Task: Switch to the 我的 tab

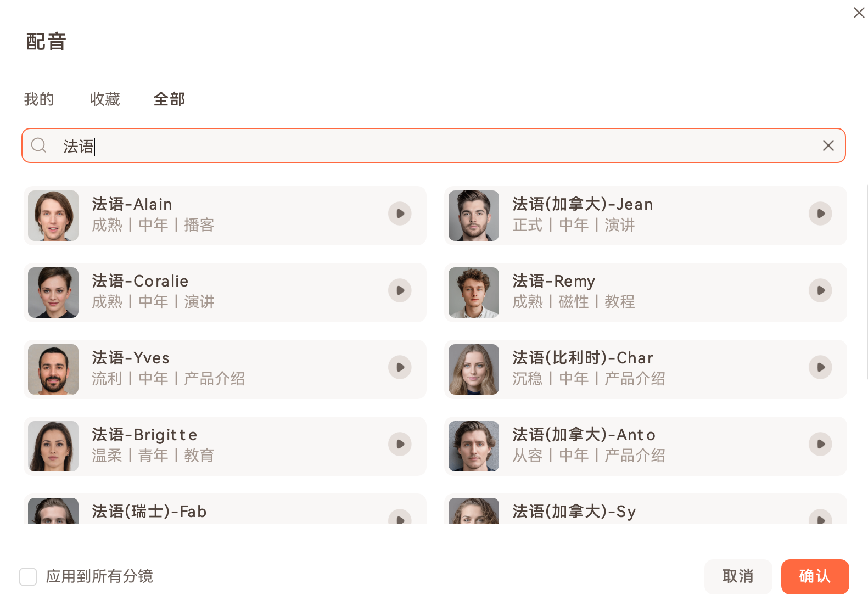Action: (39, 99)
